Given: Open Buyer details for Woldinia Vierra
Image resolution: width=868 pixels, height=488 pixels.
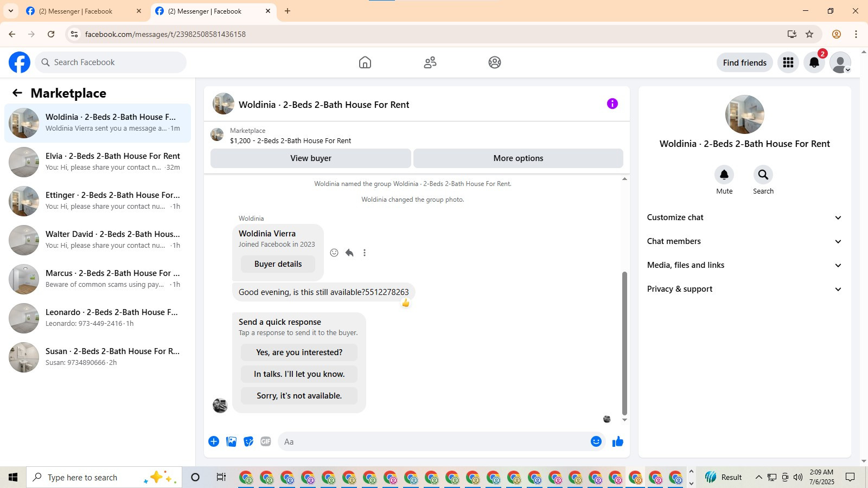Looking at the screenshot, I should point(278,264).
